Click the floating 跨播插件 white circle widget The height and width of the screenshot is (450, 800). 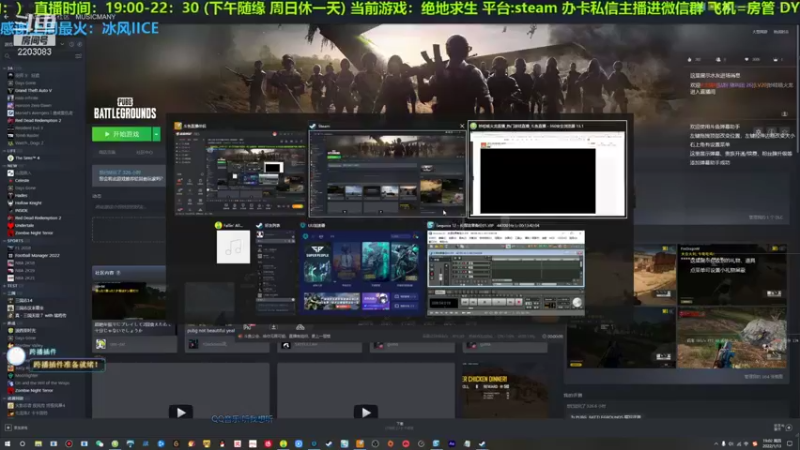click(x=16, y=356)
